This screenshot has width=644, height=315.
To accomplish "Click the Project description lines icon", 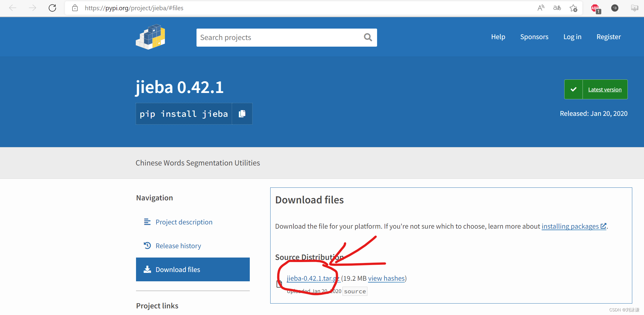I will tap(147, 222).
